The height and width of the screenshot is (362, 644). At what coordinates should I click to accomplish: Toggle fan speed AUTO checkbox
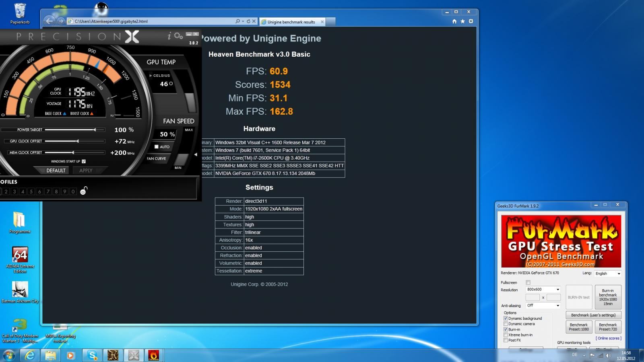pos(157,147)
